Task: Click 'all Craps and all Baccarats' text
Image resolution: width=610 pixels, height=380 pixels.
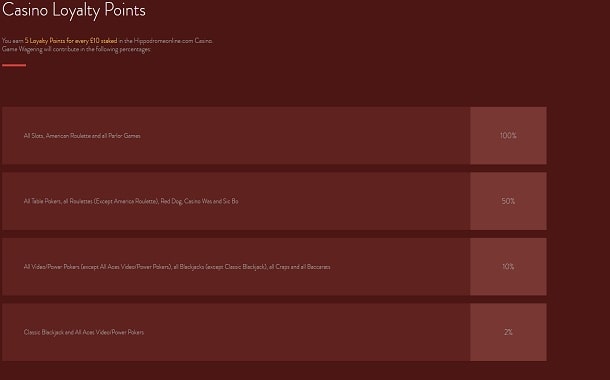Action: pos(300,267)
